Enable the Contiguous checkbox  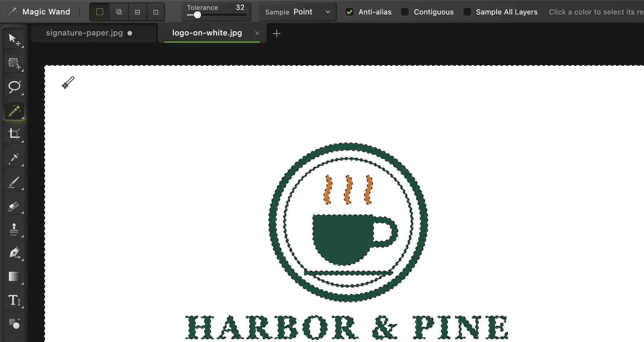(405, 12)
